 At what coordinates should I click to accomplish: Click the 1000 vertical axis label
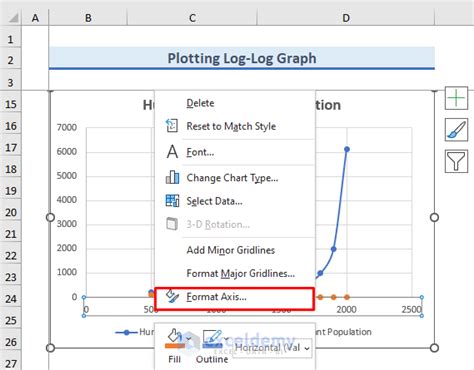pos(67,272)
